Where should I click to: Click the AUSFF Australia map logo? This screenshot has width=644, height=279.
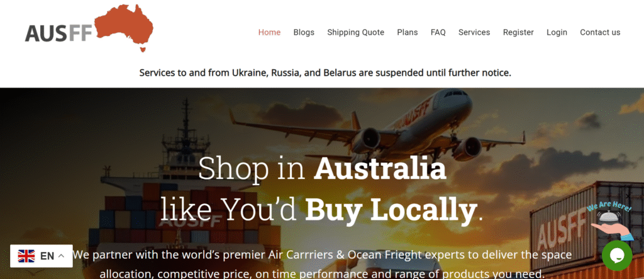[89, 28]
